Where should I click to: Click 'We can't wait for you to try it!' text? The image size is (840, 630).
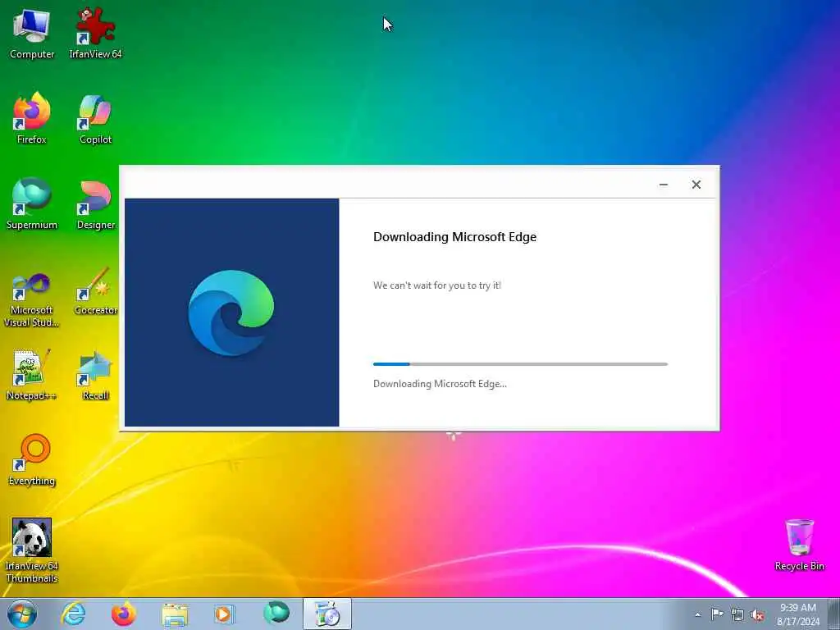tap(437, 285)
